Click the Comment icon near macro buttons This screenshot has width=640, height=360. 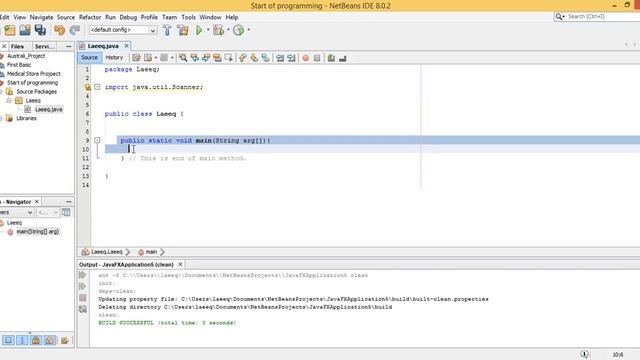pyautogui.click(x=331, y=58)
